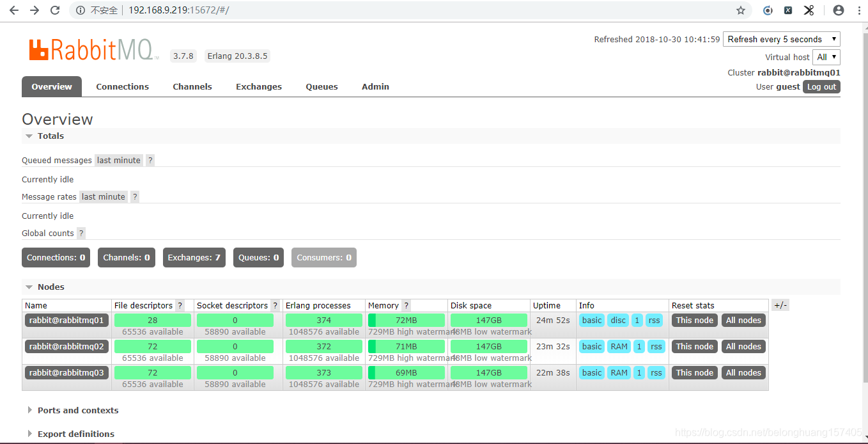The height and width of the screenshot is (444, 868).
Task: Reset stats This node for rabbitmq03
Action: 695,372
